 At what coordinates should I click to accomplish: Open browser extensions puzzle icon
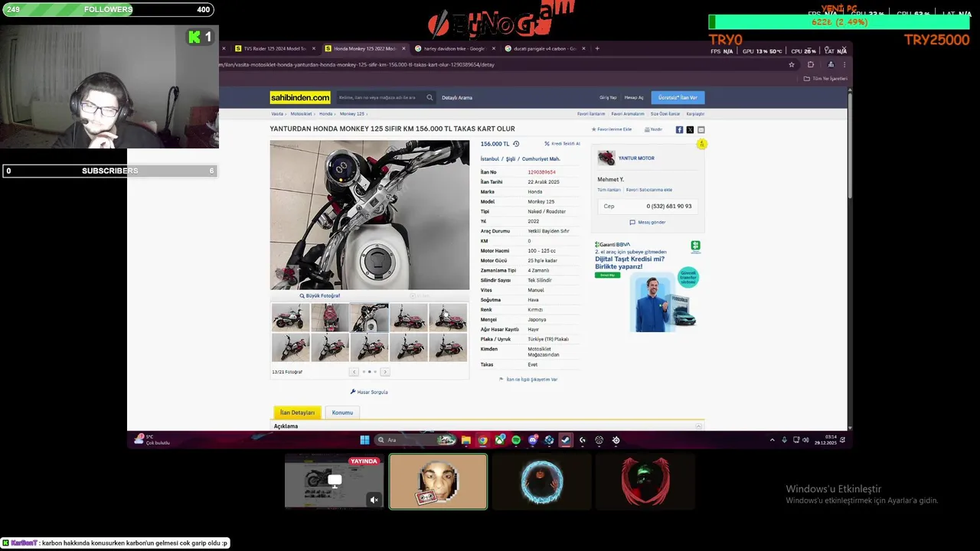coord(811,65)
